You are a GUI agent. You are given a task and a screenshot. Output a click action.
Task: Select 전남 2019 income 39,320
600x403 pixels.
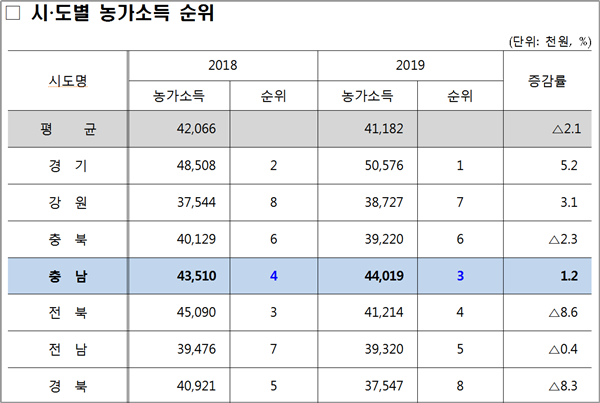click(384, 349)
